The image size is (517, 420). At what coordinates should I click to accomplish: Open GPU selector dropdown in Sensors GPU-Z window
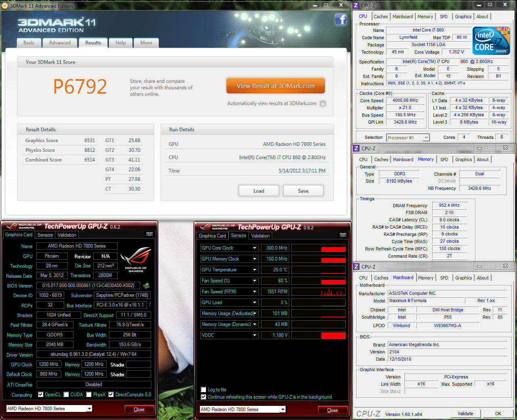point(283,409)
